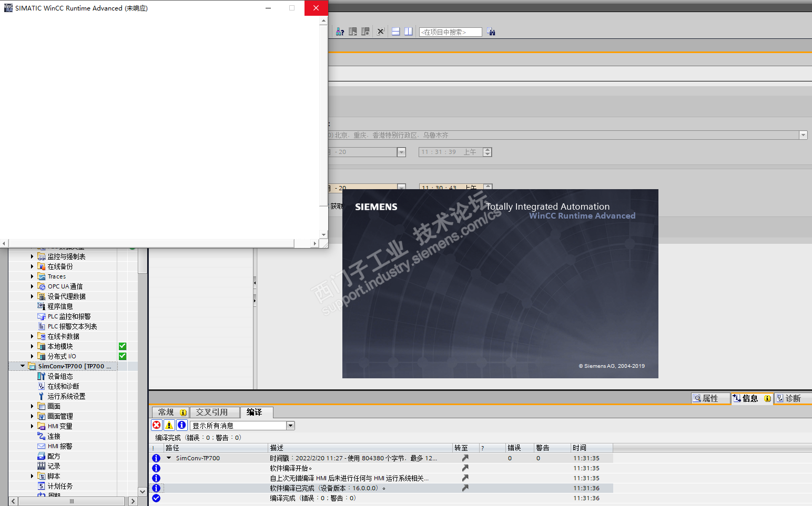Collapse the SimConv-TP700 project tree node

coord(23,366)
